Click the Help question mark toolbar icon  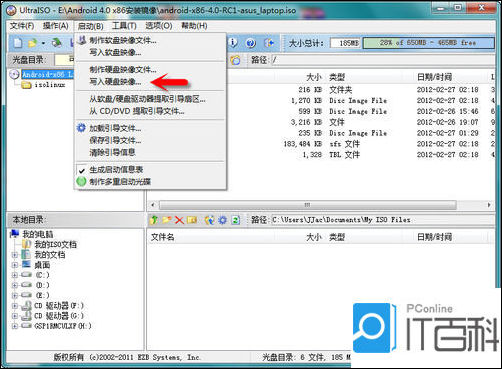click(251, 43)
